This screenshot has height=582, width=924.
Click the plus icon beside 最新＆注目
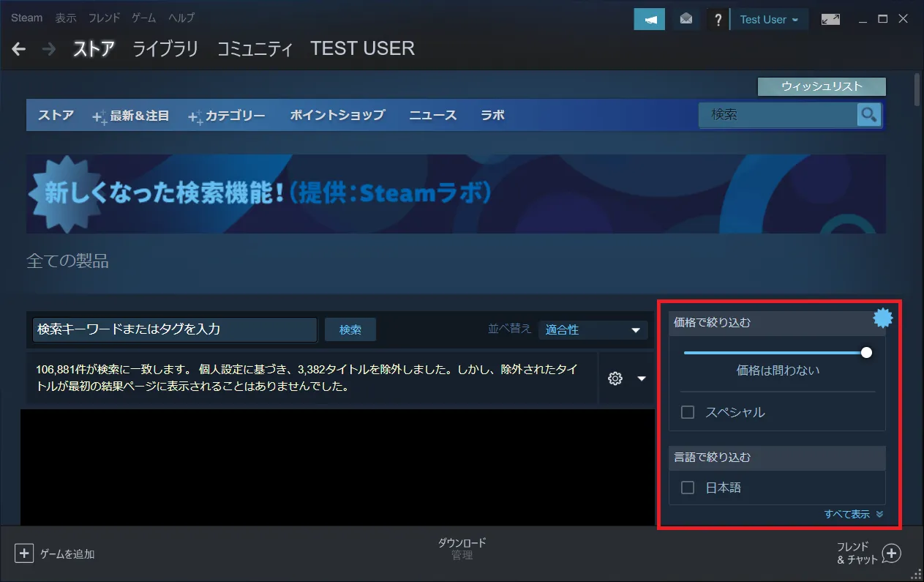pos(99,116)
